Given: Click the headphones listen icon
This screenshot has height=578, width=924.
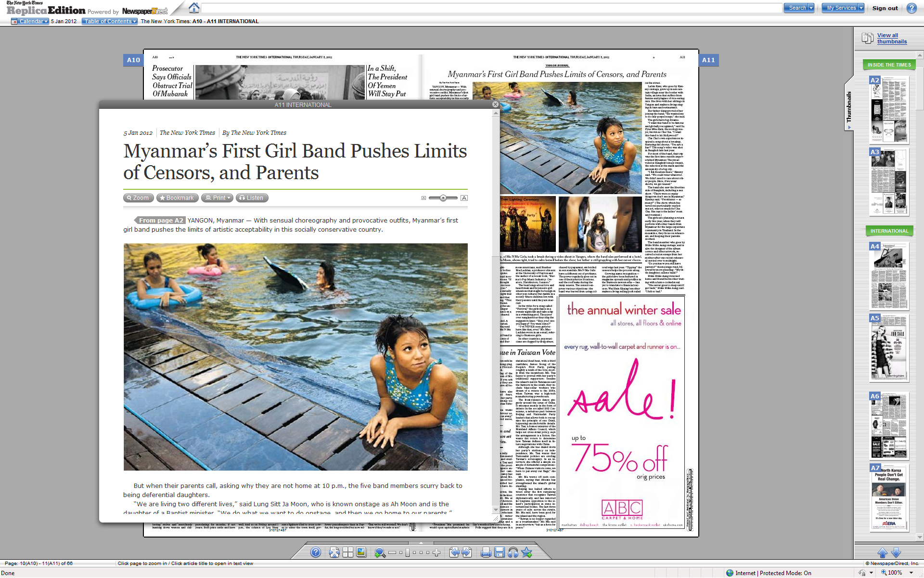Looking at the screenshot, I should point(513,552).
